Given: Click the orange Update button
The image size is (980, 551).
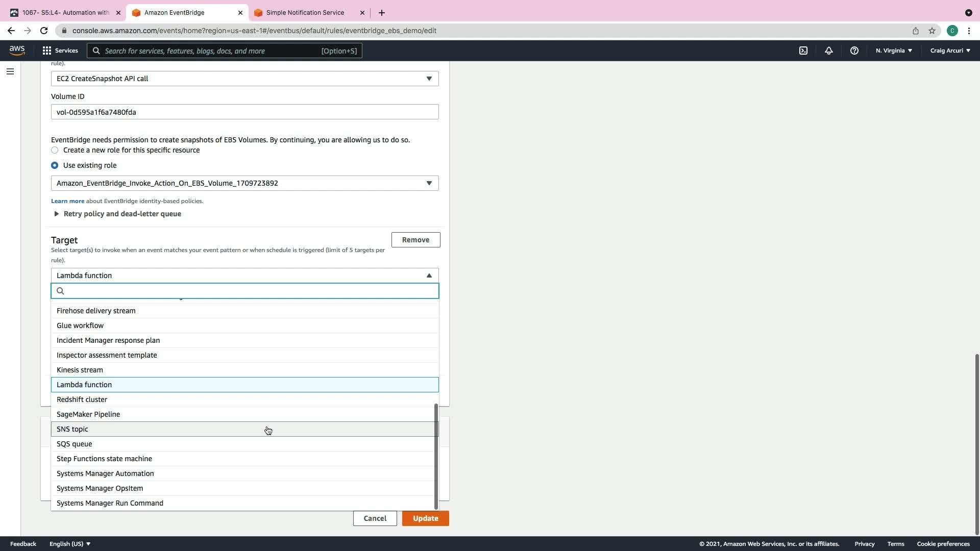Looking at the screenshot, I should [425, 518].
